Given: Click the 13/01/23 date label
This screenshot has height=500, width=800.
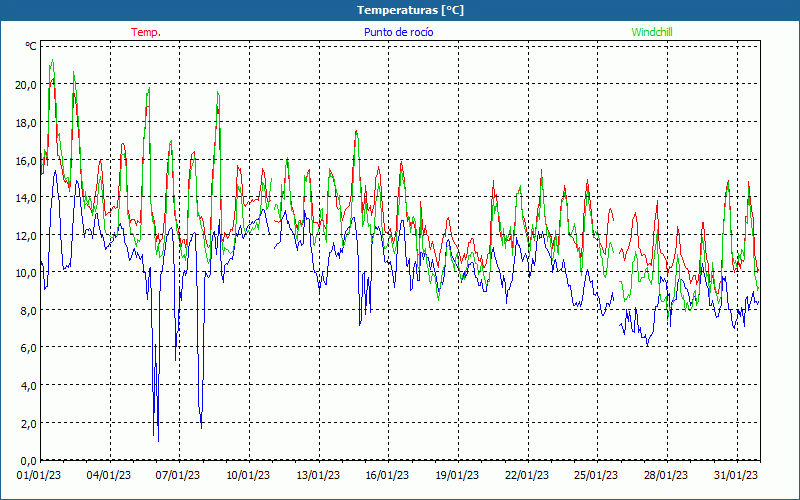Looking at the screenshot, I should [318, 476].
